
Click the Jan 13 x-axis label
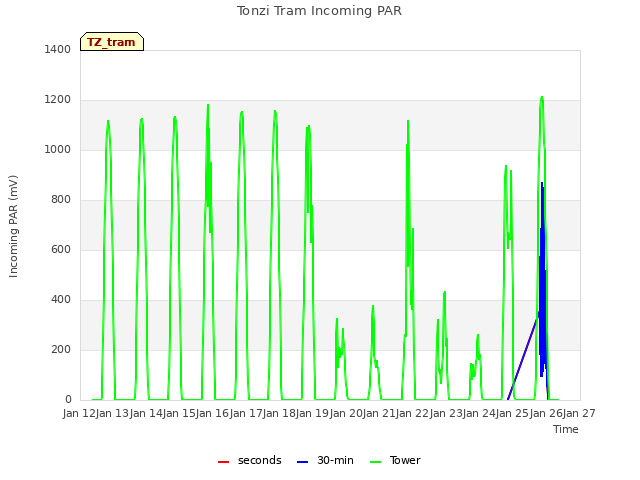(113, 413)
